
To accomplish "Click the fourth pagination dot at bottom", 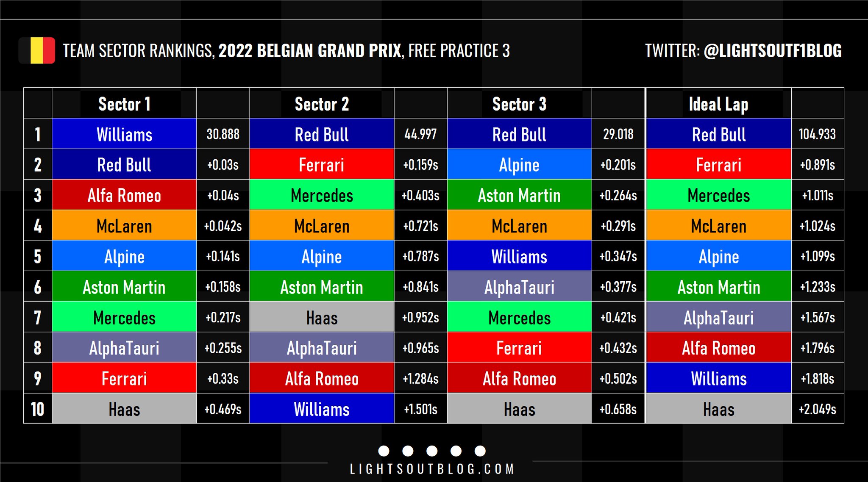I will coord(456,451).
